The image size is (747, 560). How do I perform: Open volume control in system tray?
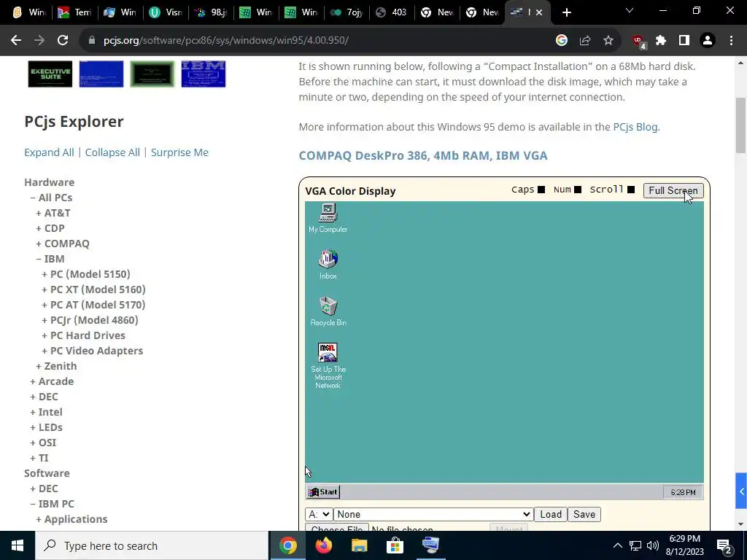pos(653,545)
